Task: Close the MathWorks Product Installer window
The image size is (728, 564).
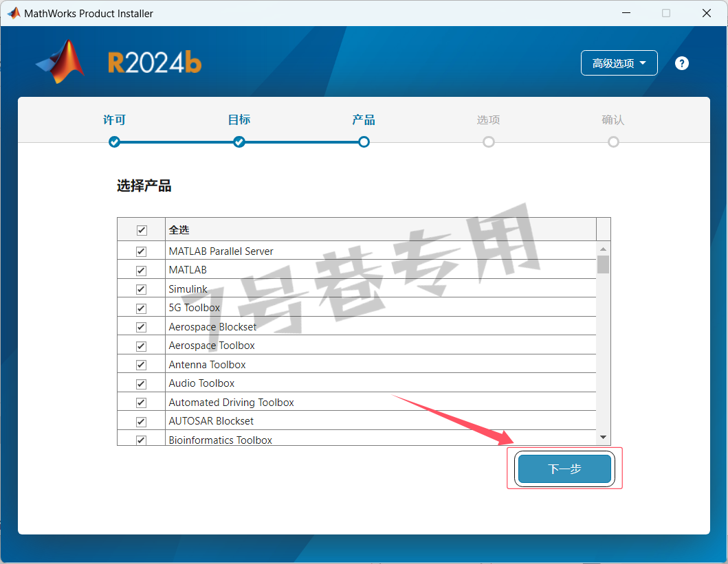Action: (x=706, y=13)
